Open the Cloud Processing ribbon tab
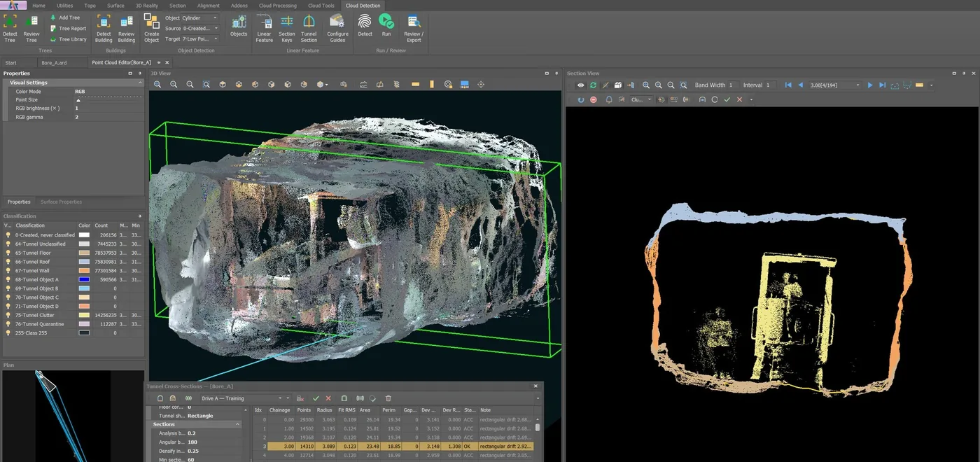The width and height of the screenshot is (980, 462). 278,6
